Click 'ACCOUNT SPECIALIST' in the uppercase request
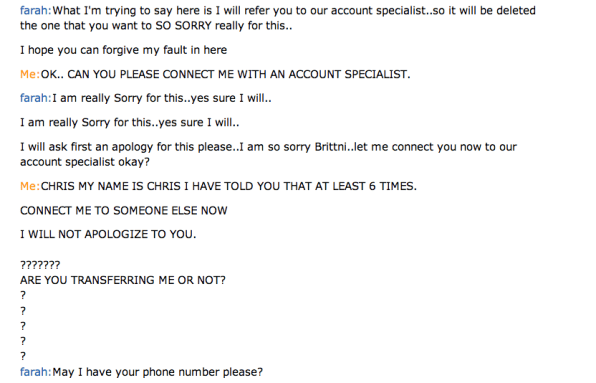 click(347, 74)
